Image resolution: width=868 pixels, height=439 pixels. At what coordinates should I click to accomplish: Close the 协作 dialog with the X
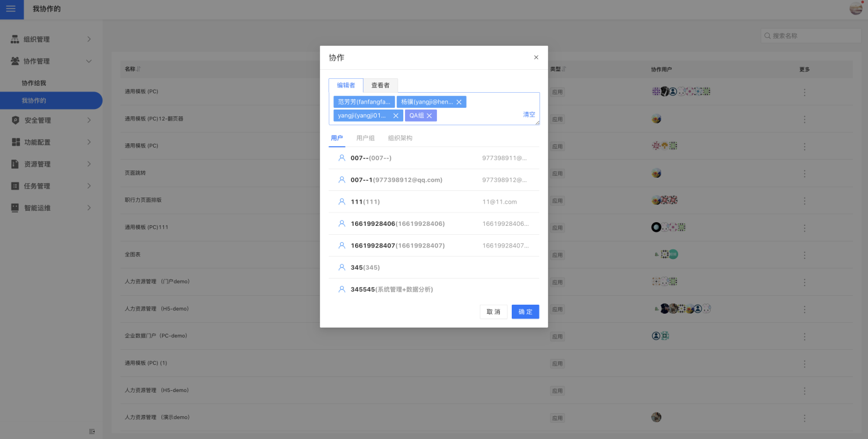(x=536, y=58)
